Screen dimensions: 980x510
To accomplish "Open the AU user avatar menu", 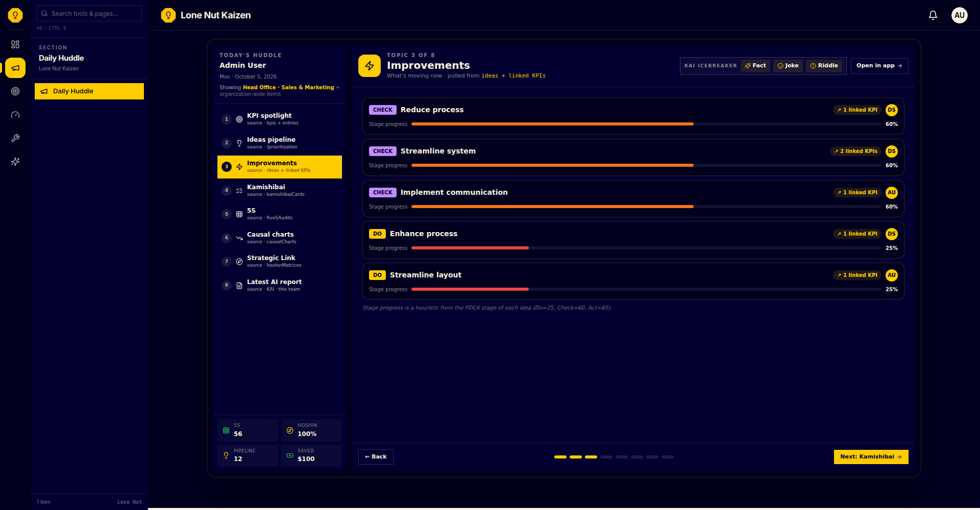I will (960, 15).
